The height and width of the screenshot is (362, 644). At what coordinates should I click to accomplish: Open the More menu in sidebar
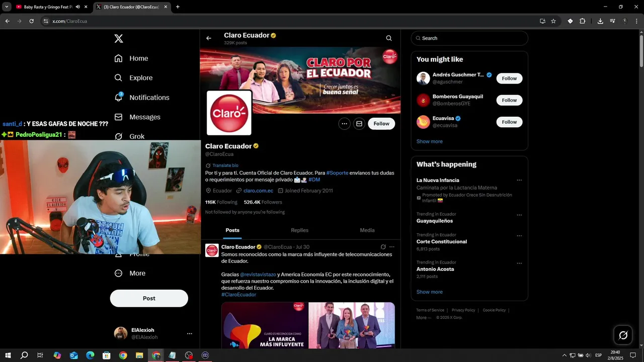(x=130, y=274)
